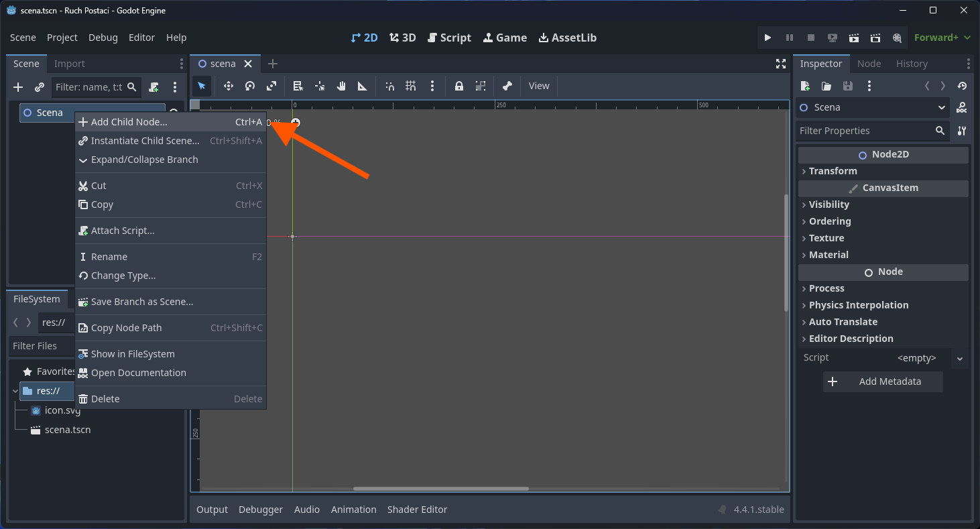
Task: Open the AssetLib workspace
Action: tap(568, 38)
